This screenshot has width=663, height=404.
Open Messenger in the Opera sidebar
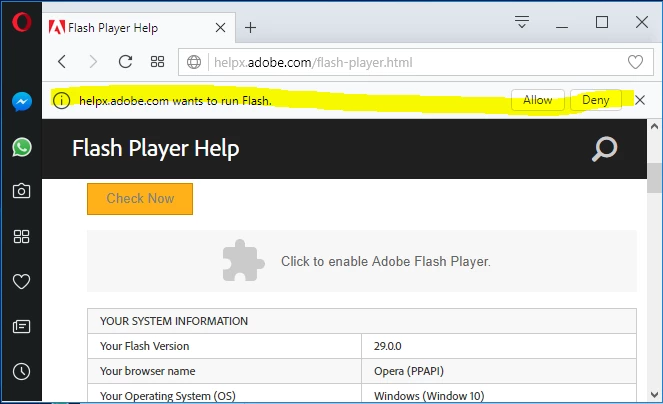pyautogui.click(x=22, y=102)
